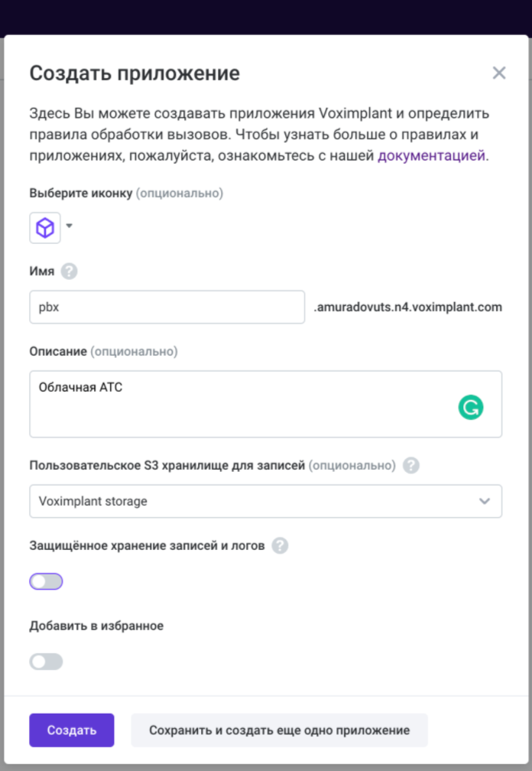Toggle the Добавить в избранное switch
The width and height of the screenshot is (532, 771).
coord(46,662)
